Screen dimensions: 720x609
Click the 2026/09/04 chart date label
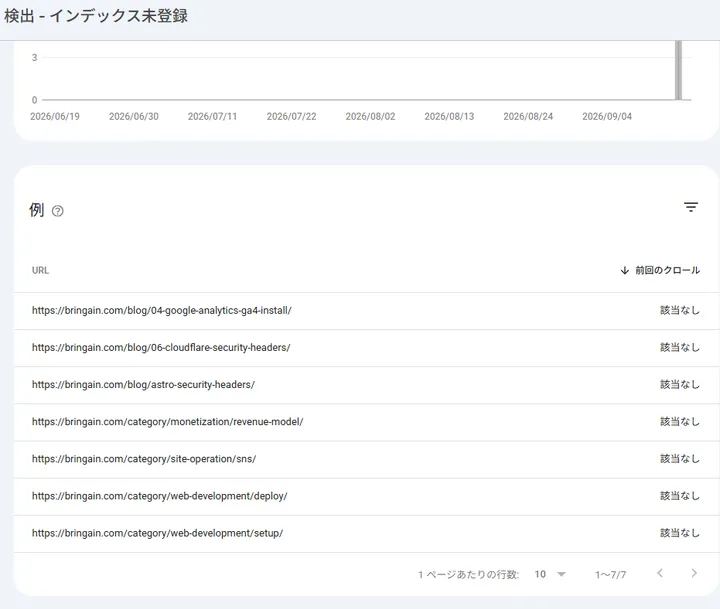[607, 117]
